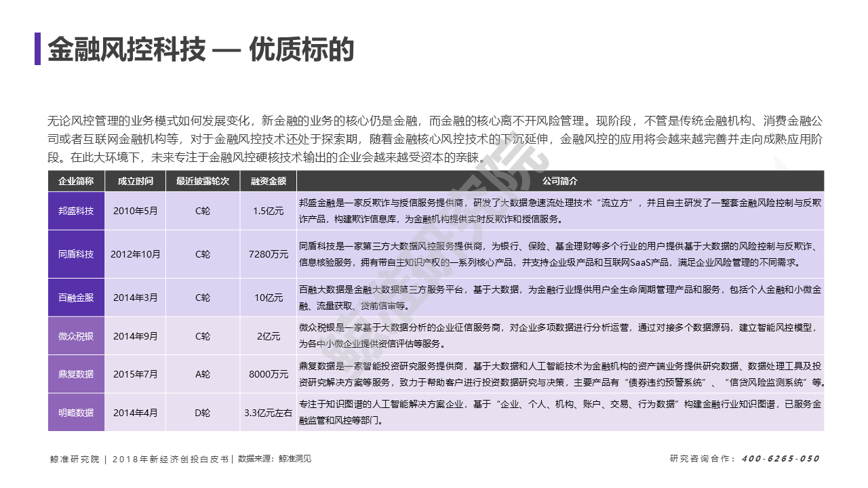Select the founding date "2015年7月"
Viewport: 868px width, 488px height.
(135, 373)
